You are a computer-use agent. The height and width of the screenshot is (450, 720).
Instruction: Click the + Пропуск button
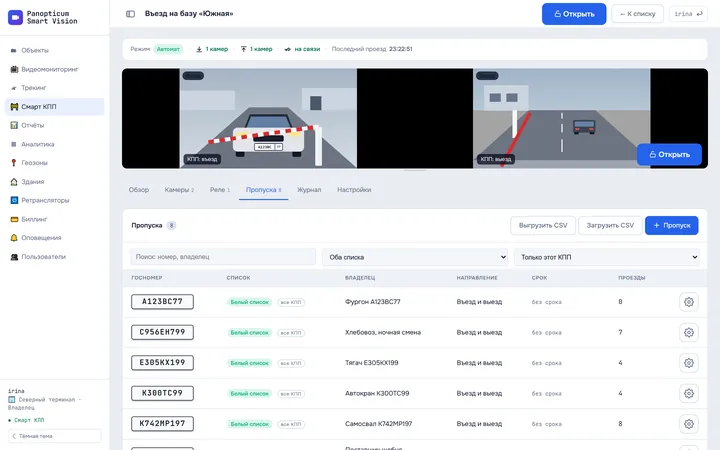(671, 225)
